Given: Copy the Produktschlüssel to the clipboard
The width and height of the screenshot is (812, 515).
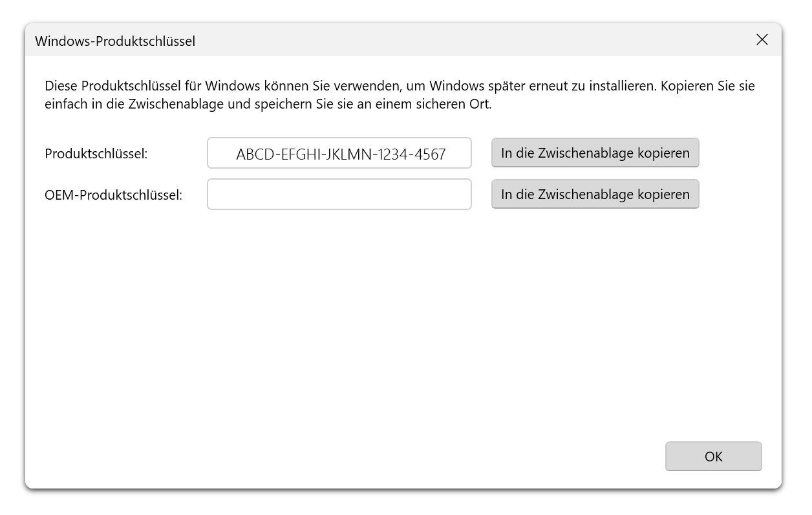Looking at the screenshot, I should pyautogui.click(x=595, y=153).
